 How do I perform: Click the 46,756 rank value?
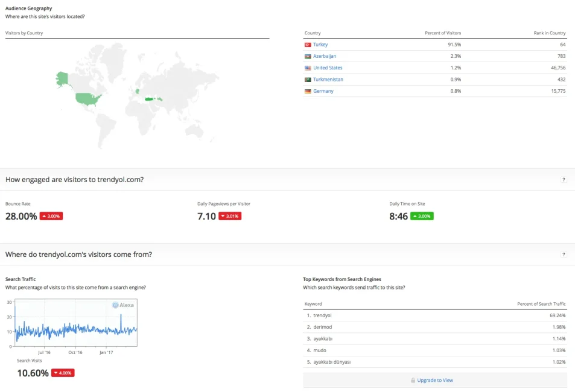558,68
